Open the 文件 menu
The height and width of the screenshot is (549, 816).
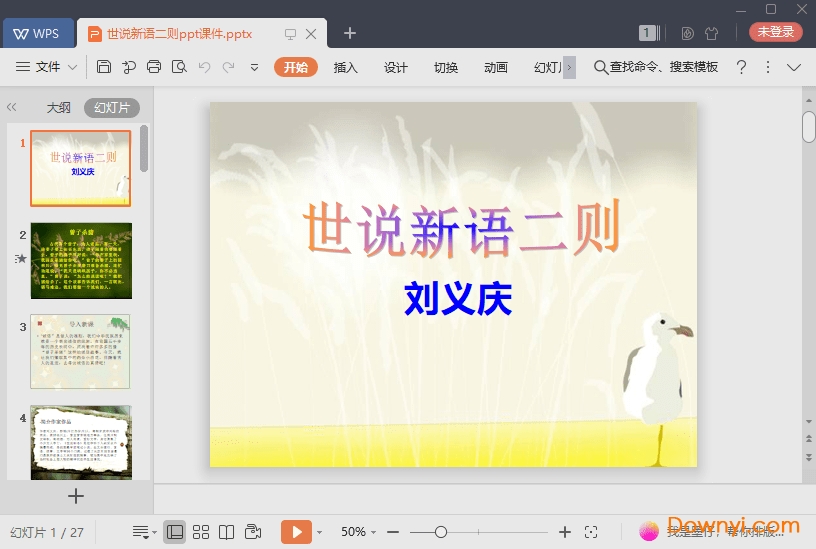point(47,67)
